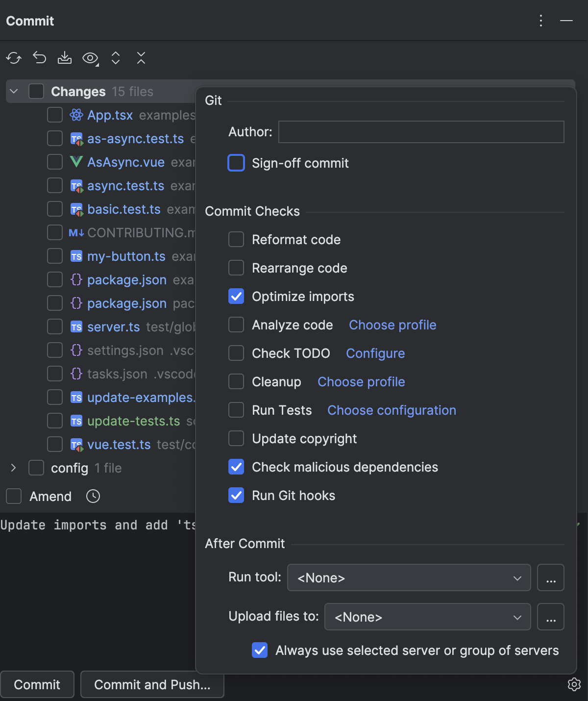Enable Sign-off commit
This screenshot has width=588, height=701.
[236, 163]
